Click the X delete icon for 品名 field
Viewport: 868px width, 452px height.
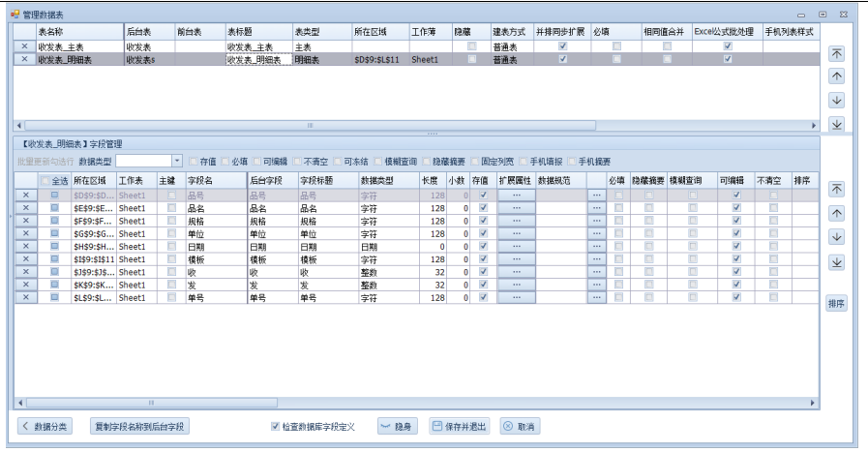tap(25, 208)
